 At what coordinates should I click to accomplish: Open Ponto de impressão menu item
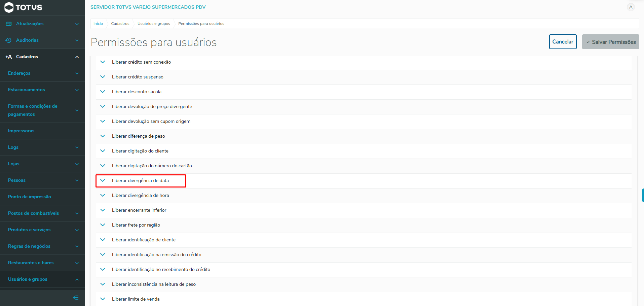(42, 197)
